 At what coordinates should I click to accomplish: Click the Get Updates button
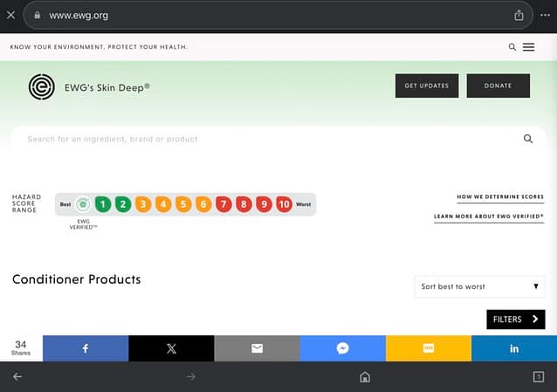(x=427, y=86)
